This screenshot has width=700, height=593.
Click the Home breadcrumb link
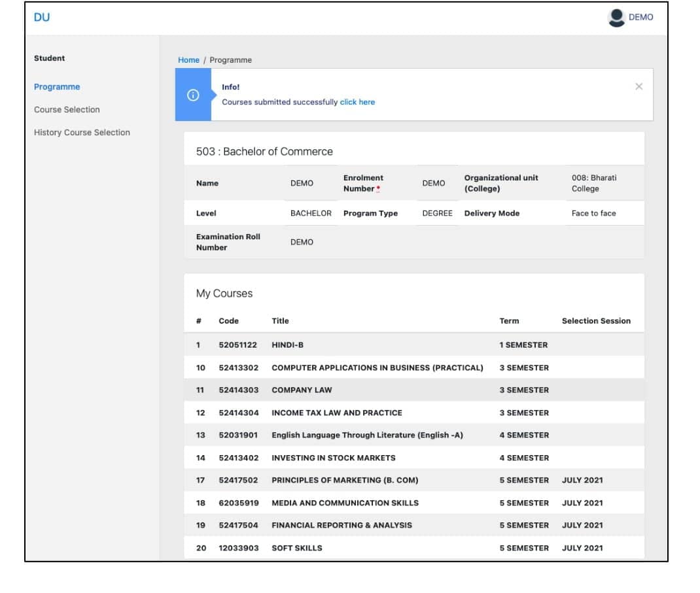coord(189,60)
